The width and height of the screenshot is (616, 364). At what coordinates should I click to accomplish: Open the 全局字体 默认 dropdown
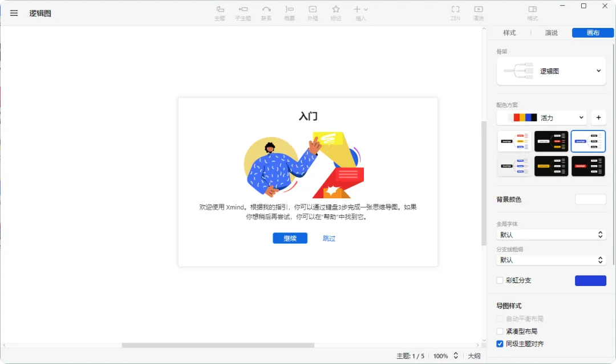pos(551,235)
